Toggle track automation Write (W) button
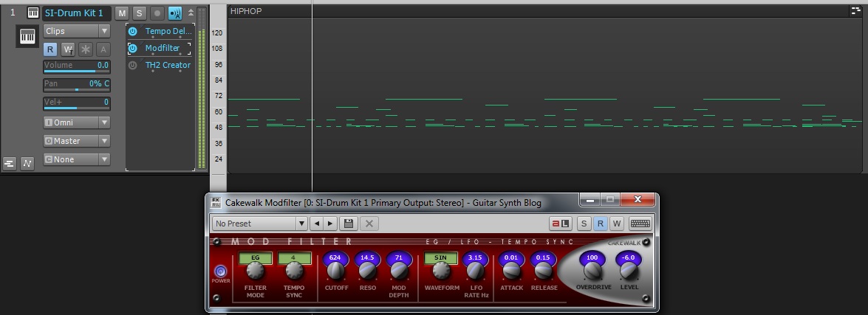Image resolution: width=868 pixels, height=315 pixels. [67, 49]
